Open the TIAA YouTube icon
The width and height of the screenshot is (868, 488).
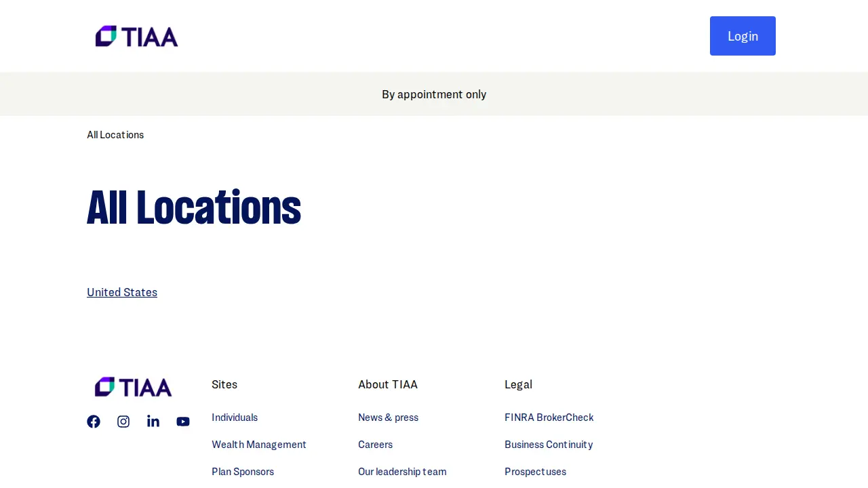click(x=183, y=422)
